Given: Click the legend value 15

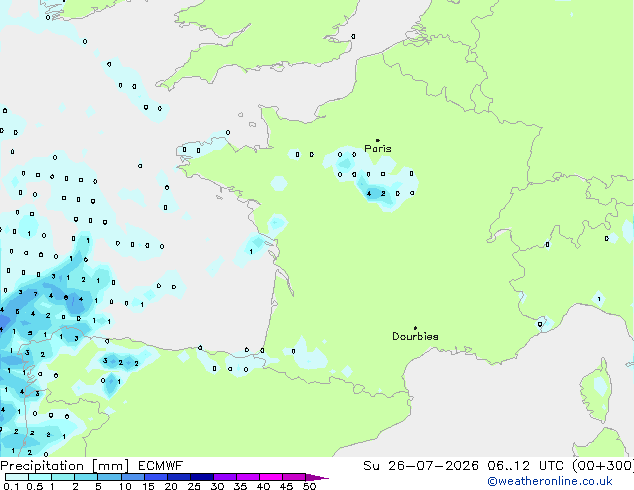Looking at the screenshot, I should [148, 486].
